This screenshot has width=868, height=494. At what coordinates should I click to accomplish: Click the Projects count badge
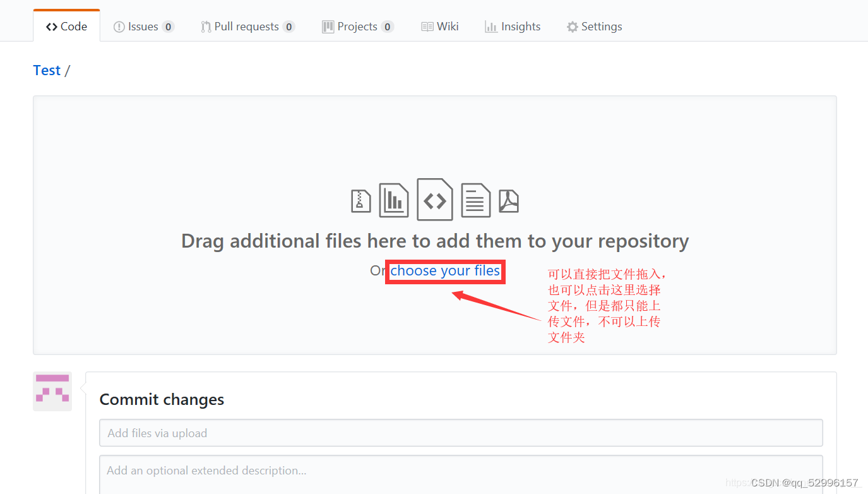388,27
